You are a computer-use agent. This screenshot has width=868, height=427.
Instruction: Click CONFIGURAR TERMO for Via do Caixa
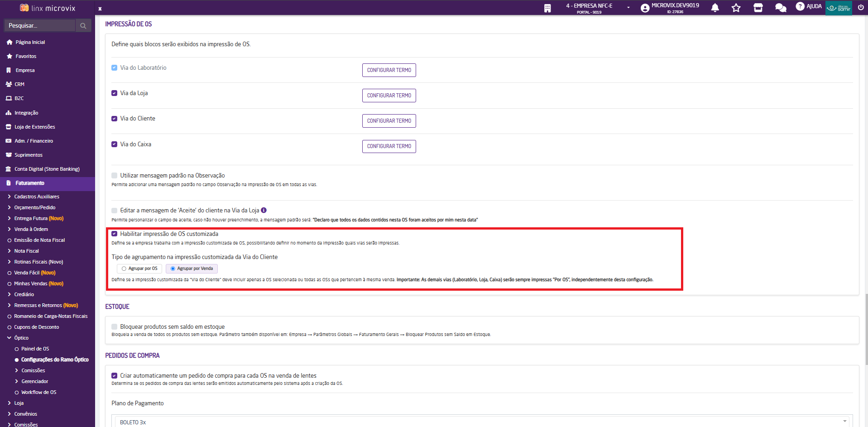(x=389, y=146)
